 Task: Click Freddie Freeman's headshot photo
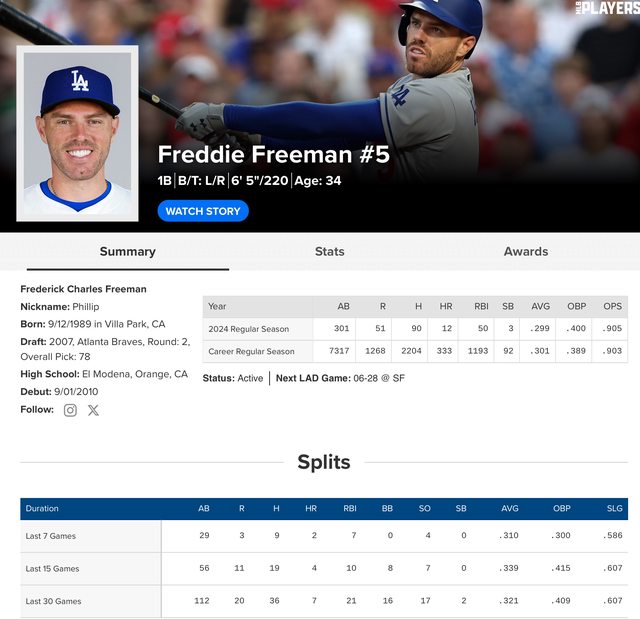coord(78,133)
